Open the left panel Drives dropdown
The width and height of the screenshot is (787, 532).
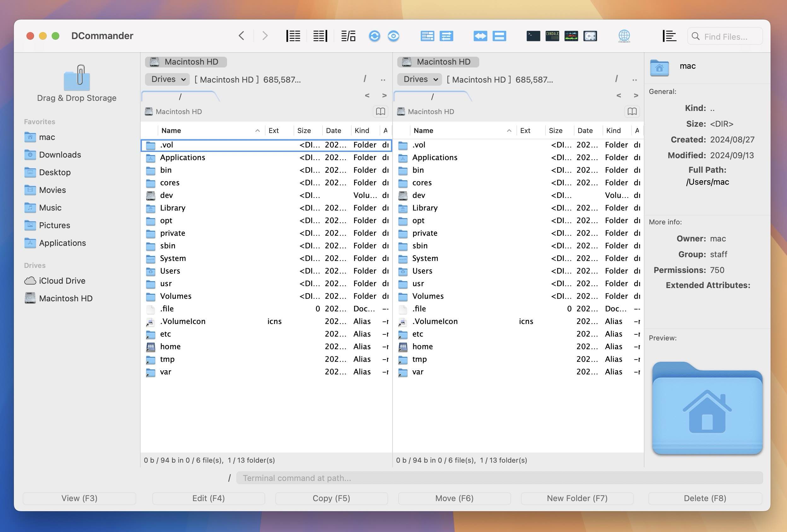(x=168, y=79)
